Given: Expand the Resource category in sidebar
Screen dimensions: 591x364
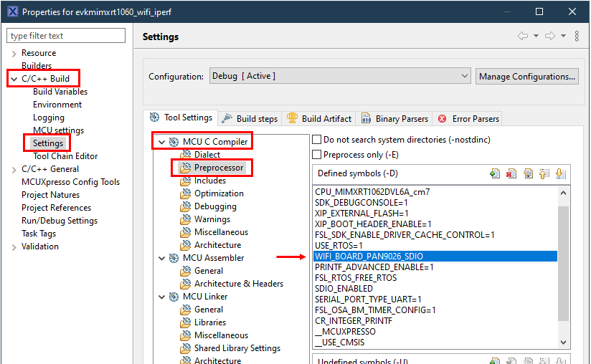Looking at the screenshot, I should [x=14, y=53].
